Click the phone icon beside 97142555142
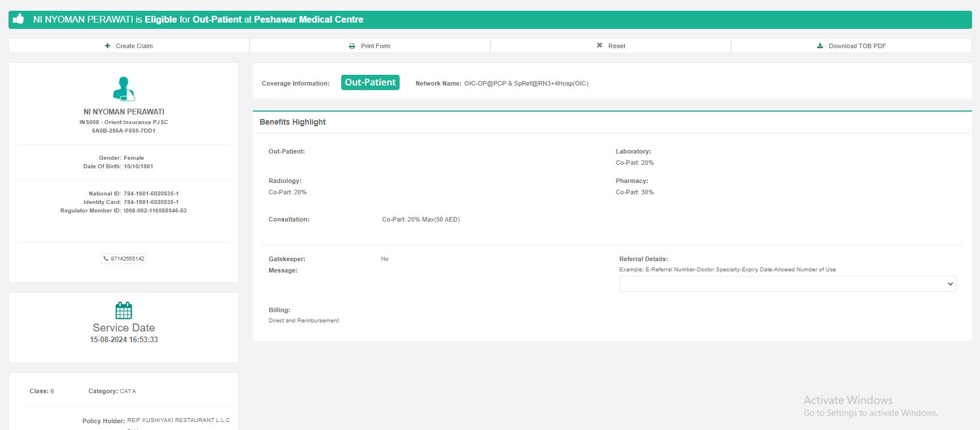Viewport: 980px width, 430px height. pyautogui.click(x=106, y=259)
